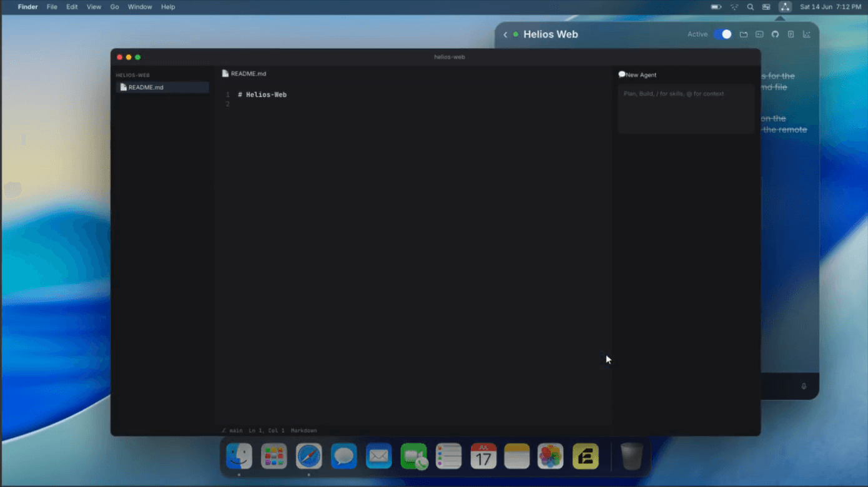Open Photos from the Dock

(x=551, y=456)
